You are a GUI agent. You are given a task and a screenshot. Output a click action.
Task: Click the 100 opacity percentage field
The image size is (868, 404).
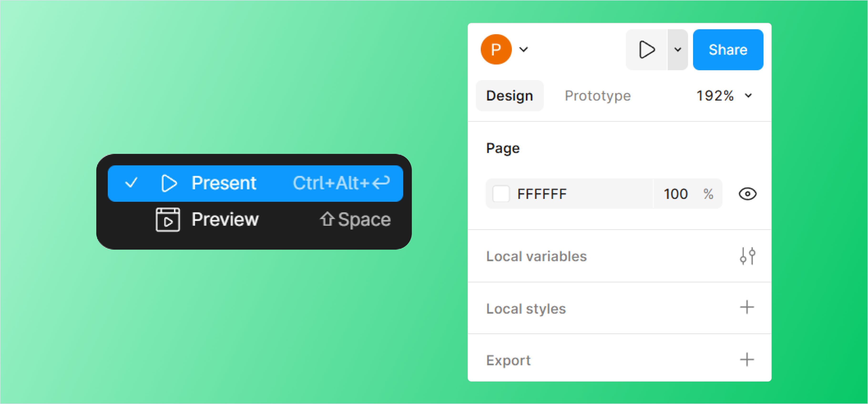coord(675,194)
